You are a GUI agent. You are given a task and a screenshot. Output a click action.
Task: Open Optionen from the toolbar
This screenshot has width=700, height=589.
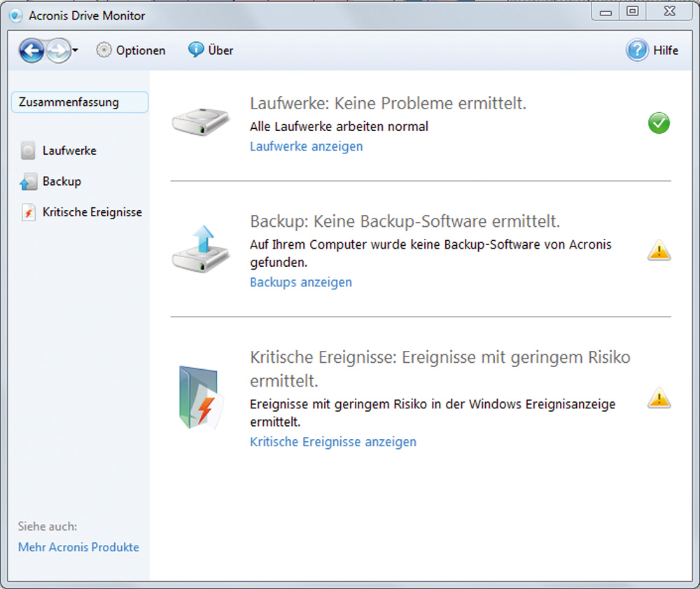[131, 50]
